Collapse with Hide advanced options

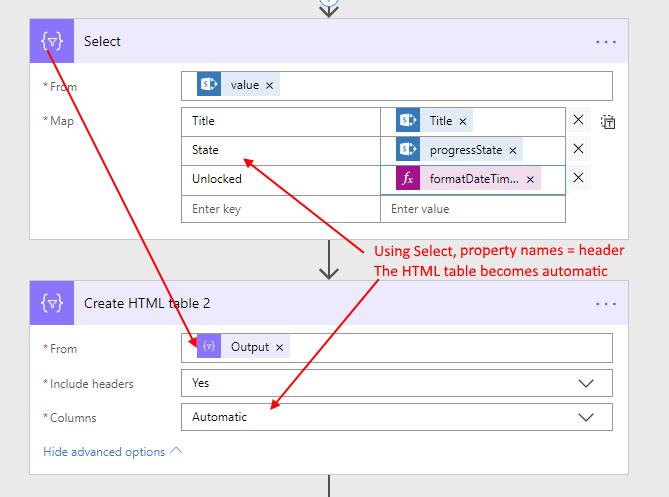112,452
